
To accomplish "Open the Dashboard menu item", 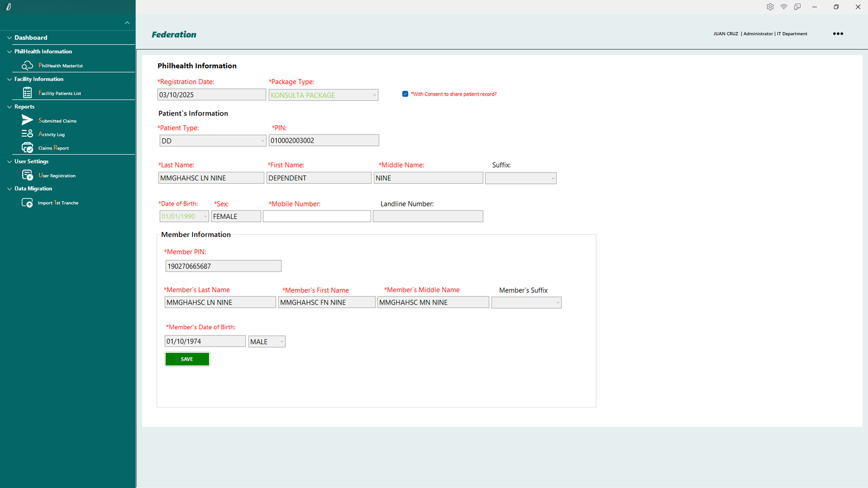I will tap(31, 37).
